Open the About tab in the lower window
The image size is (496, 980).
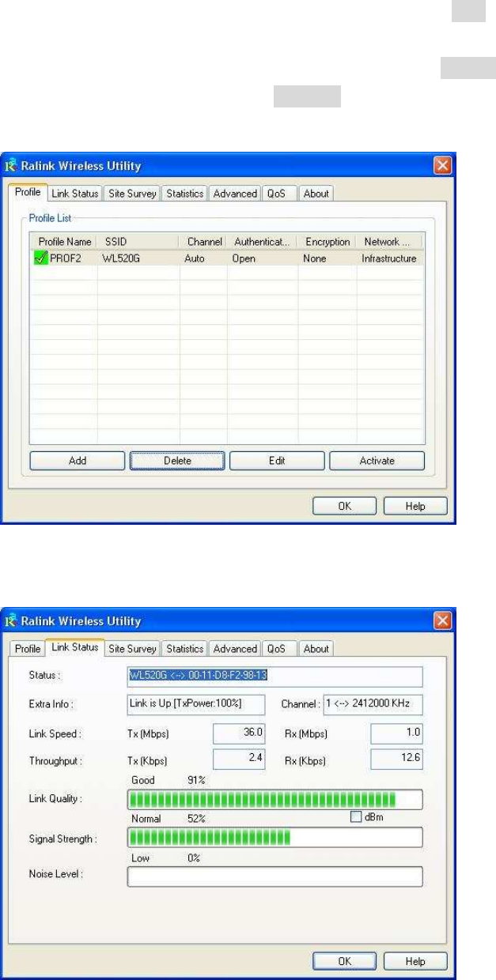tap(316, 649)
